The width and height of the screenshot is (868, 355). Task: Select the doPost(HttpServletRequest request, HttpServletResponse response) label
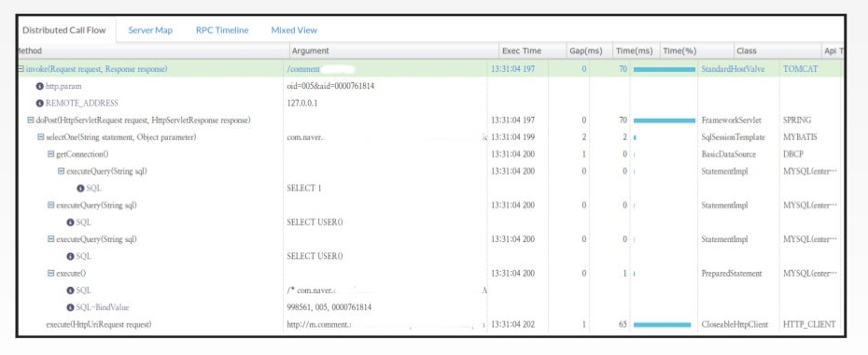point(143,121)
